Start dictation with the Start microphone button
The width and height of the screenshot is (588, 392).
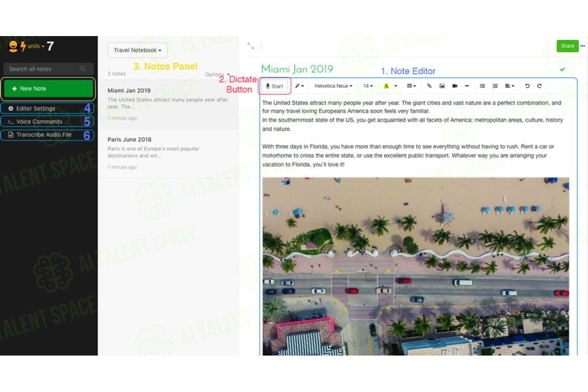(x=274, y=86)
